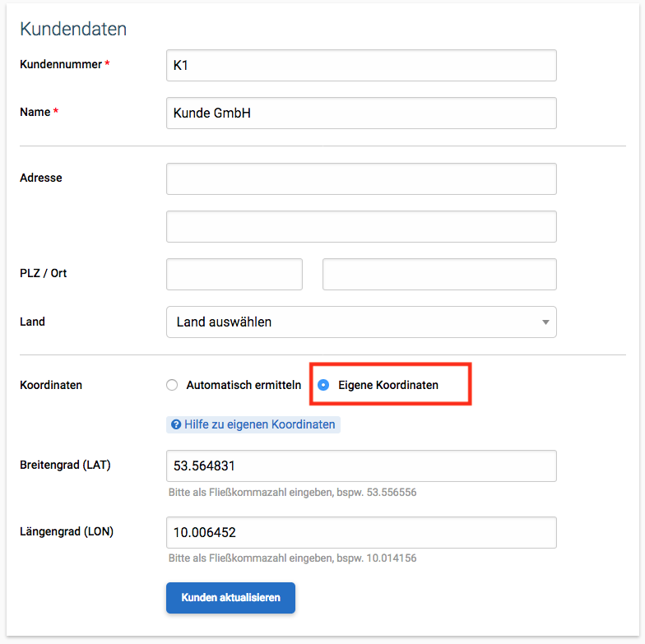This screenshot has height=644, width=645.
Task: Click the Land field label
Action: [x=33, y=322]
